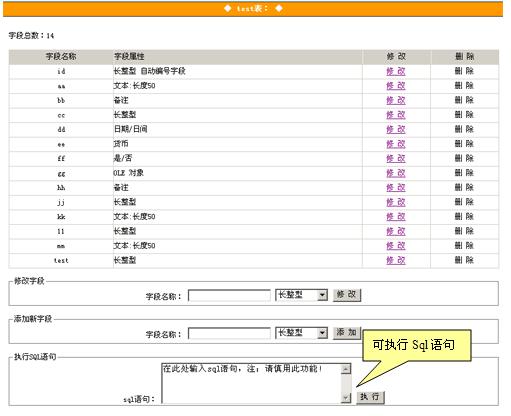
Task: Click 修改 link for the bb field
Action: coord(396,100)
